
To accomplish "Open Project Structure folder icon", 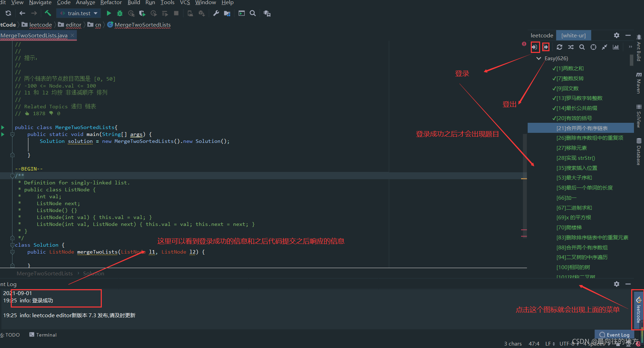I will [227, 13].
